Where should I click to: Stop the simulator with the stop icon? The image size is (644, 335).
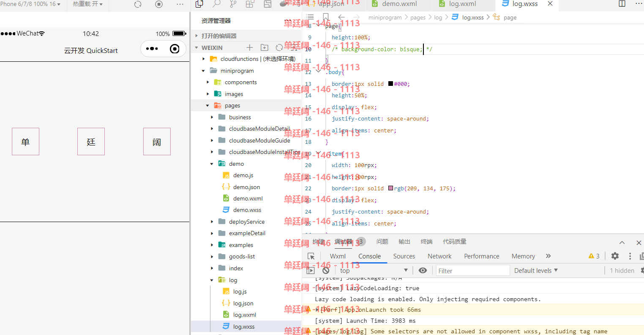point(159,4)
